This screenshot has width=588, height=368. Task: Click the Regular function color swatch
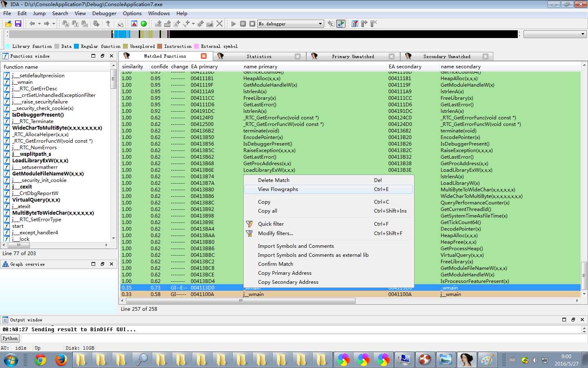pos(76,46)
